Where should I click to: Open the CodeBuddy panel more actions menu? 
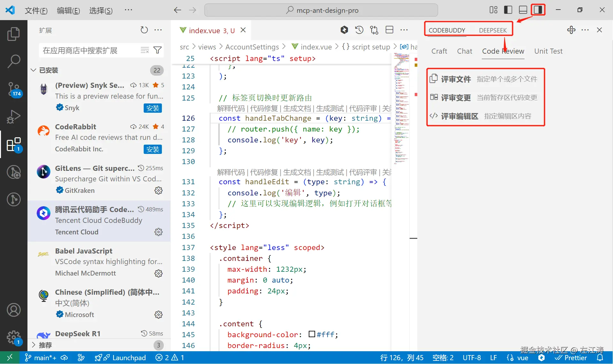pyautogui.click(x=585, y=30)
